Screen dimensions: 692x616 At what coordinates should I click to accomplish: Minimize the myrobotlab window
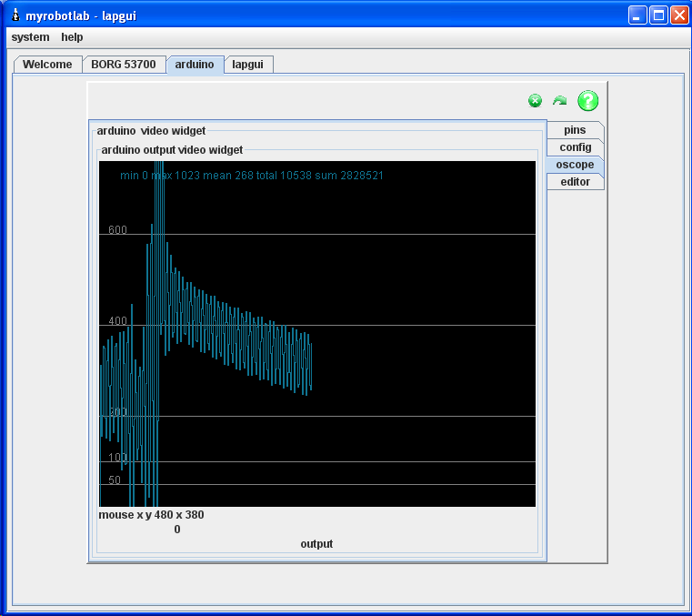[637, 15]
